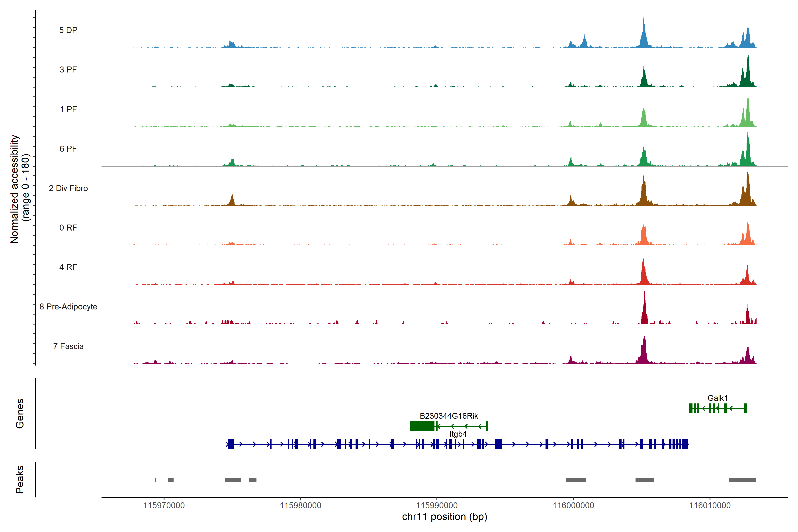
Task: Click the large green B230344G16Rik exon block
Action: [x=422, y=426]
